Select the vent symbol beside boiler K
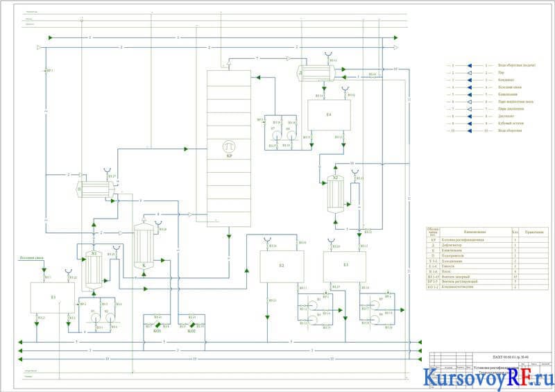This screenshot has height=392, width=555. click(158, 223)
